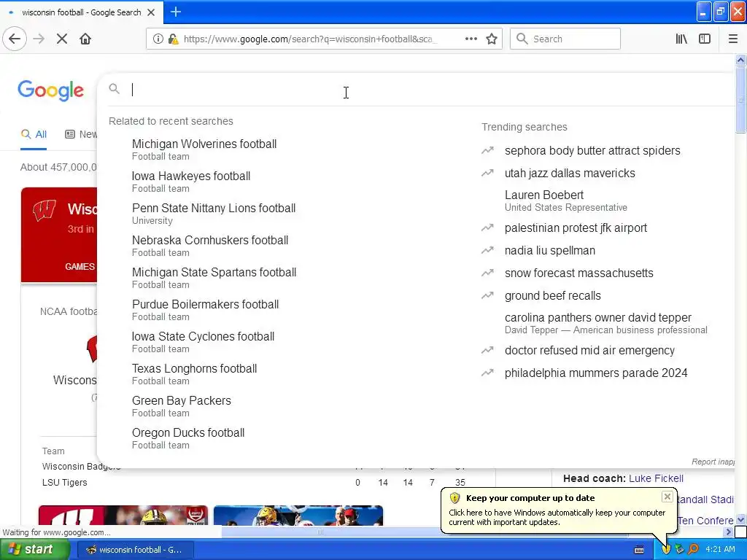
Task: Click the vertical scrollbar thumb
Action: tap(740, 99)
